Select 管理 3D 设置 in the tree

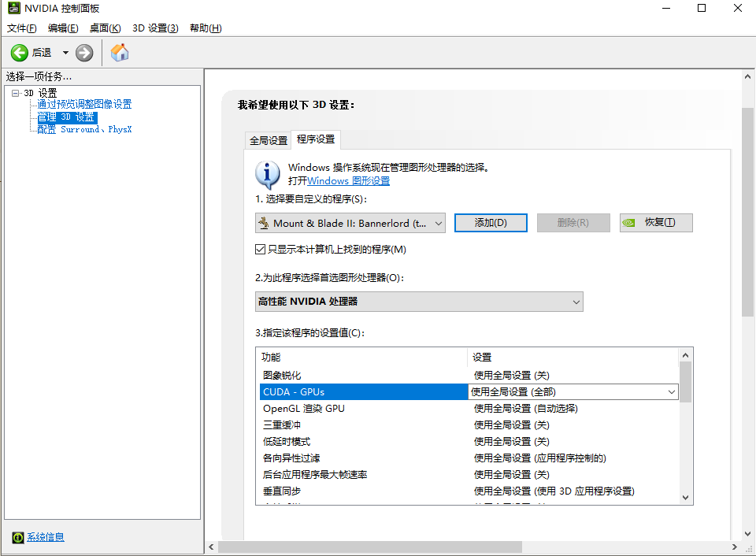point(67,117)
